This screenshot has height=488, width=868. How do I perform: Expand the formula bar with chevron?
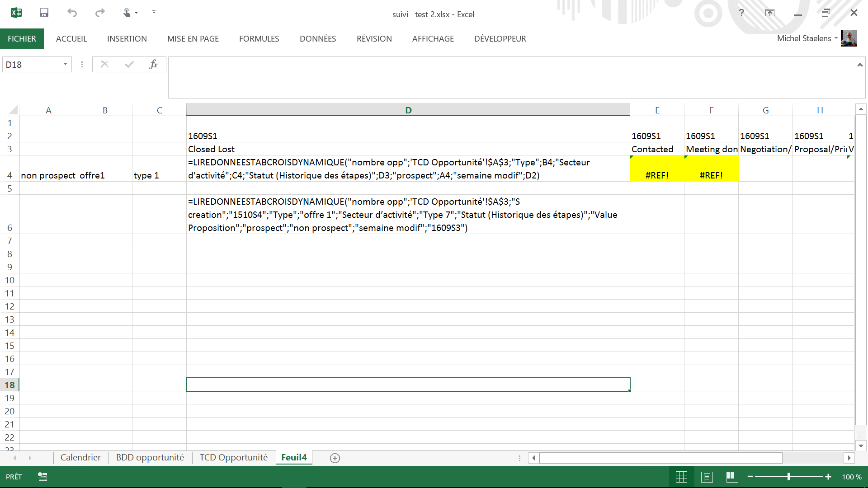tap(859, 65)
